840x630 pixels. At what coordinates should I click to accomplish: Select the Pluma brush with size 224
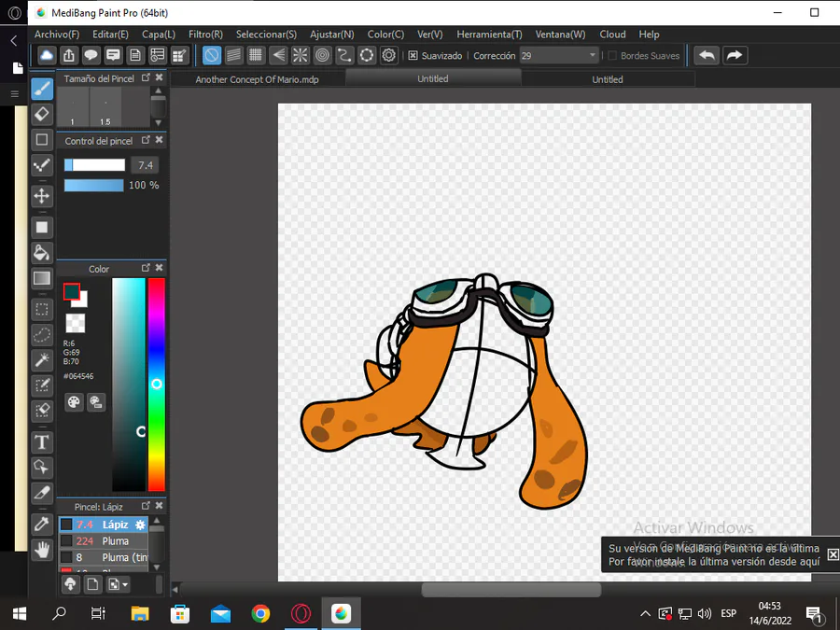103,541
